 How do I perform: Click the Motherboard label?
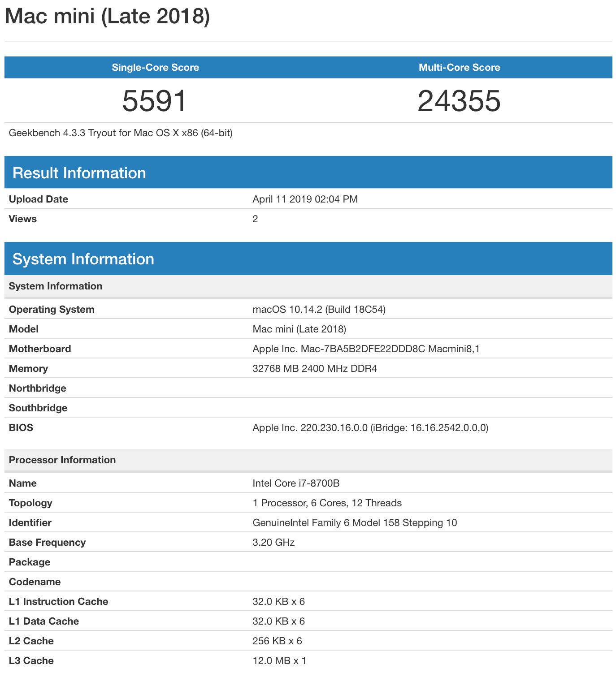(40, 349)
